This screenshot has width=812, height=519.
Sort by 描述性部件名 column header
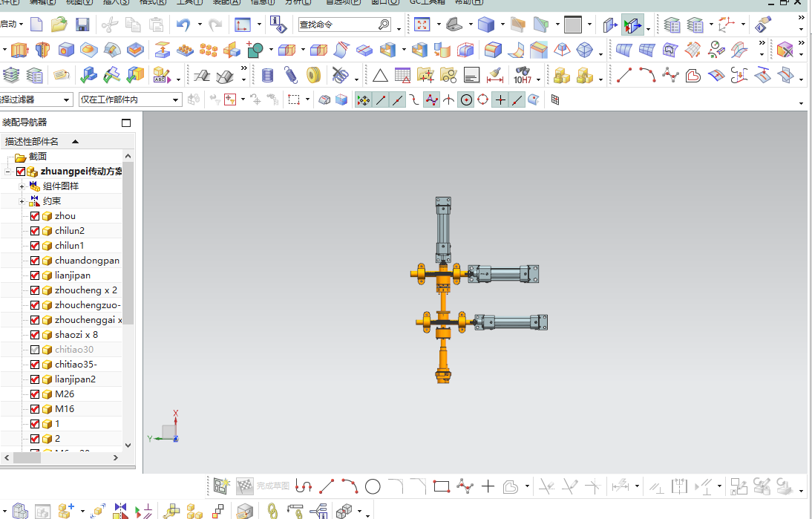(x=41, y=141)
